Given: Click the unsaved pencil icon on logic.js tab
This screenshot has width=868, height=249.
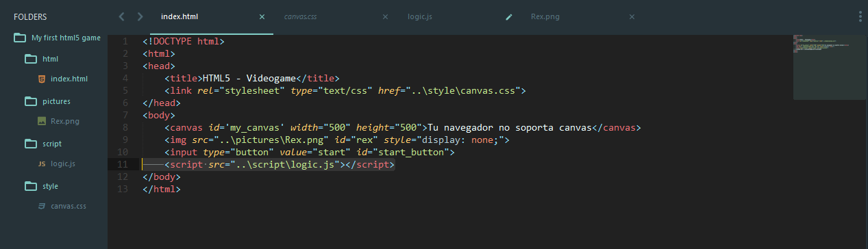Looking at the screenshot, I should click(508, 17).
